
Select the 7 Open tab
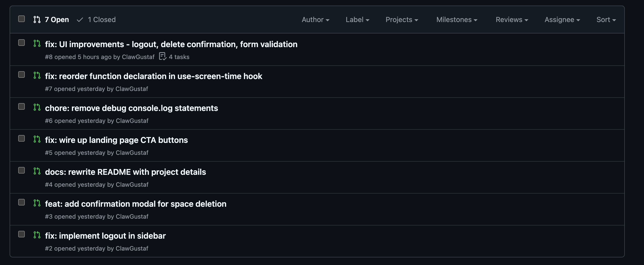coord(56,20)
